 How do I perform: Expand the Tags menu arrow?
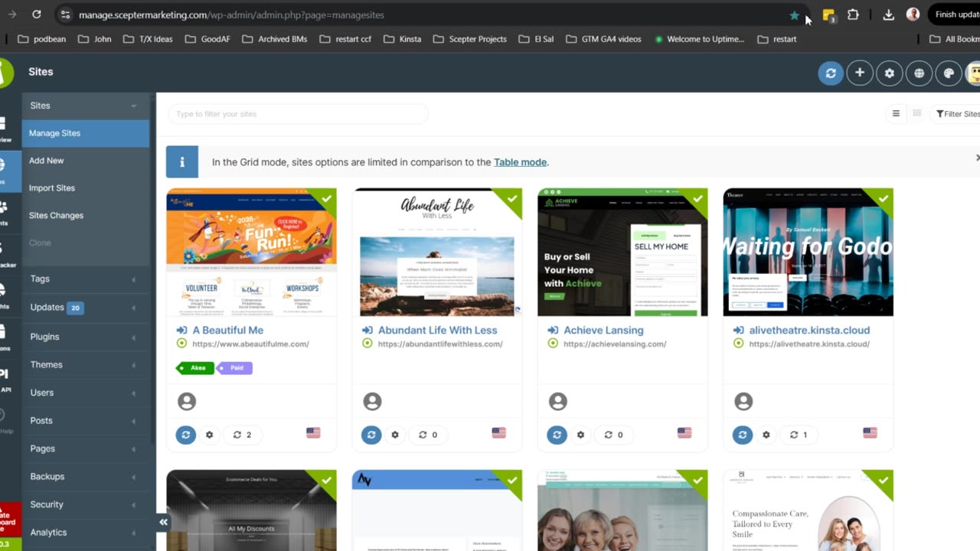click(x=133, y=279)
